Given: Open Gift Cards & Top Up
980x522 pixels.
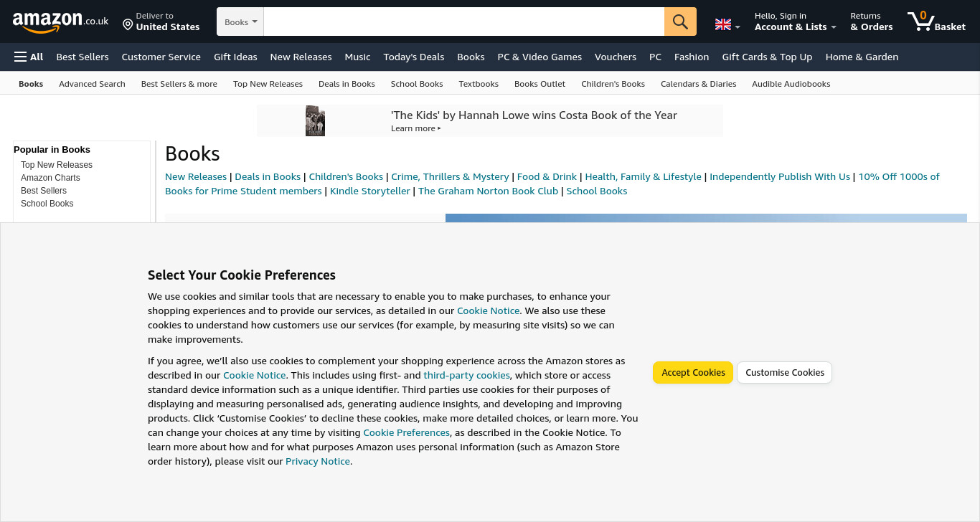Looking at the screenshot, I should pos(767,57).
